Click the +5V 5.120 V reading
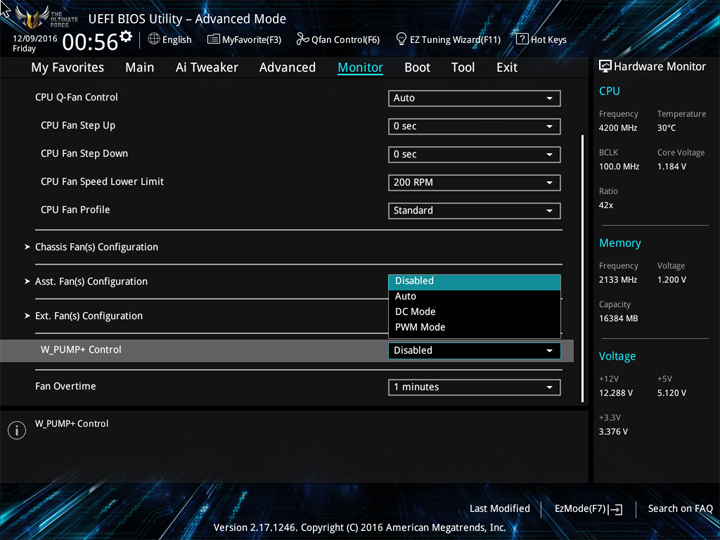This screenshot has height=540, width=720. point(671,393)
